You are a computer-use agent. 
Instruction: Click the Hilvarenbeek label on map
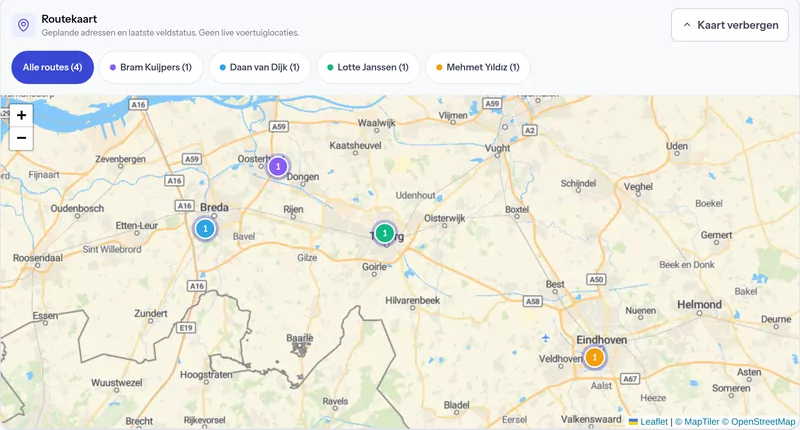(412, 300)
